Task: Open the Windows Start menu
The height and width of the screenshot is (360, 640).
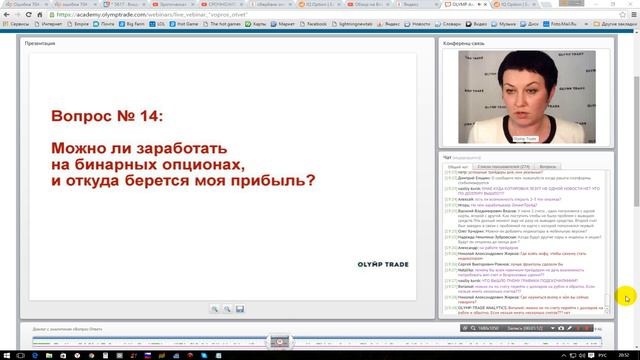Action: coord(7,356)
